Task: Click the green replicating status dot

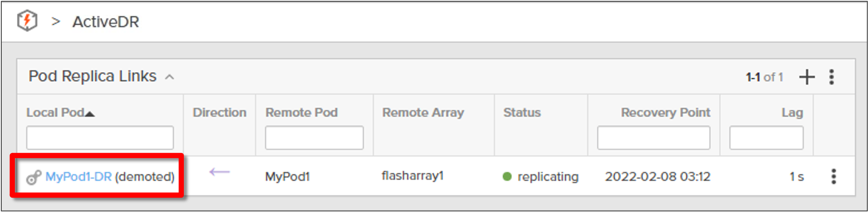Action: pyautogui.click(x=507, y=176)
